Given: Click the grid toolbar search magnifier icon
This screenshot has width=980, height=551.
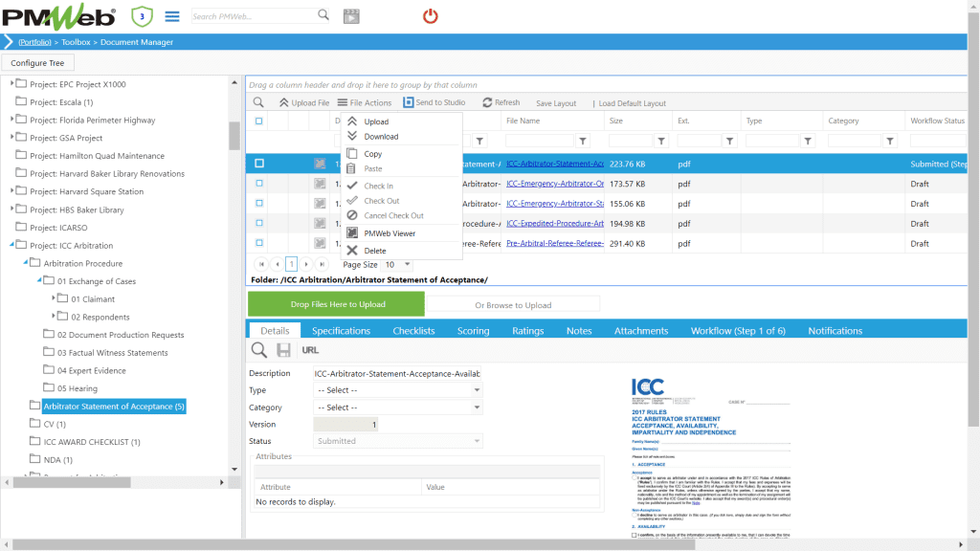Looking at the screenshot, I should tap(258, 102).
